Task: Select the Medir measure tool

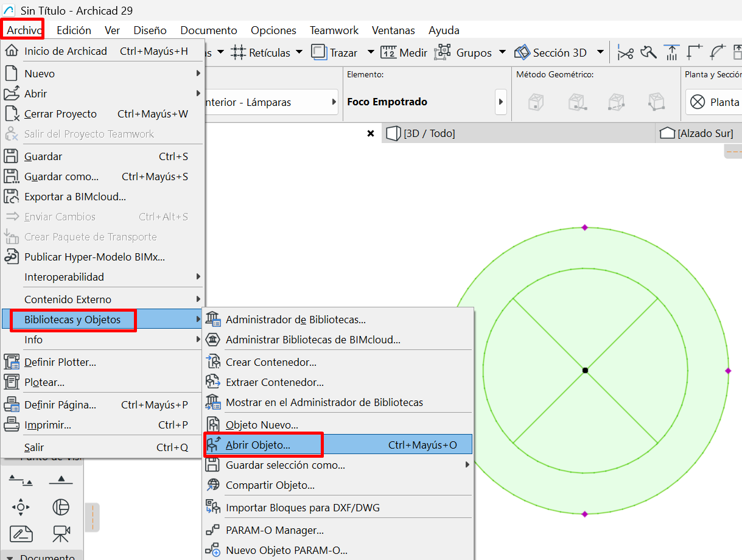Action: pos(389,52)
